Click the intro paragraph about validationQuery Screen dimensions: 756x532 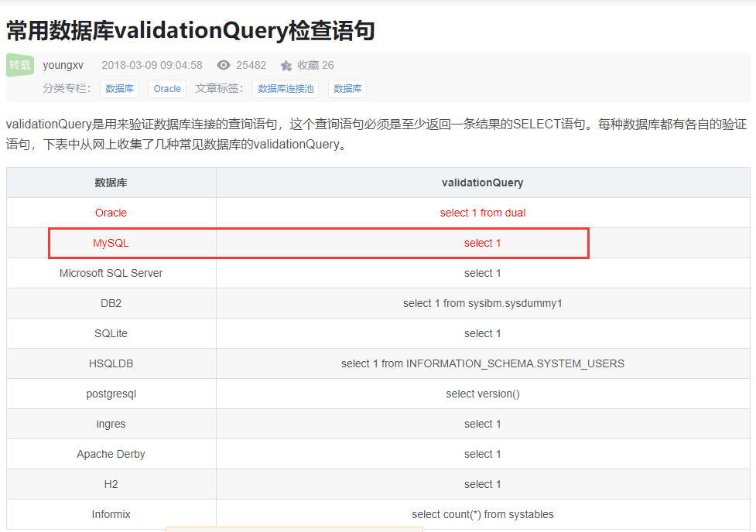click(x=377, y=134)
